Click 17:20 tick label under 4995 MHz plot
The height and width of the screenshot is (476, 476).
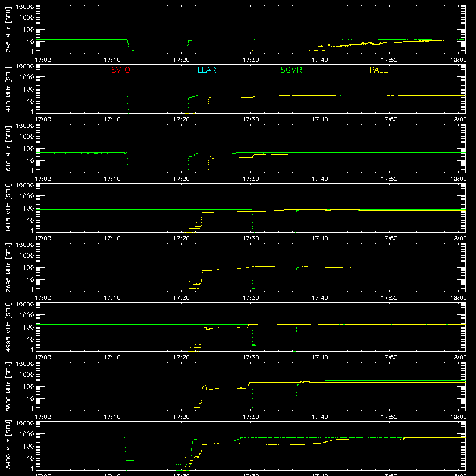click(181, 358)
